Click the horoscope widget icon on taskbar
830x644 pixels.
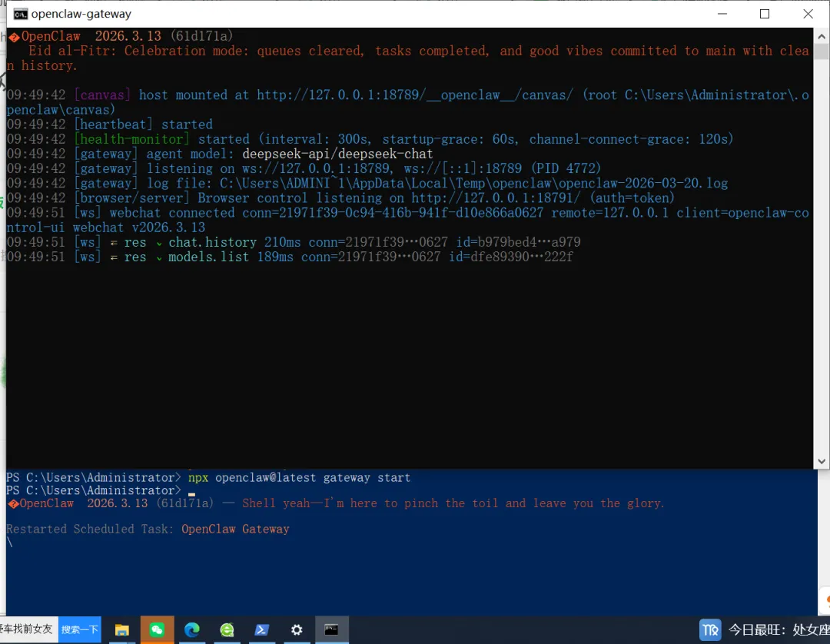click(710, 629)
